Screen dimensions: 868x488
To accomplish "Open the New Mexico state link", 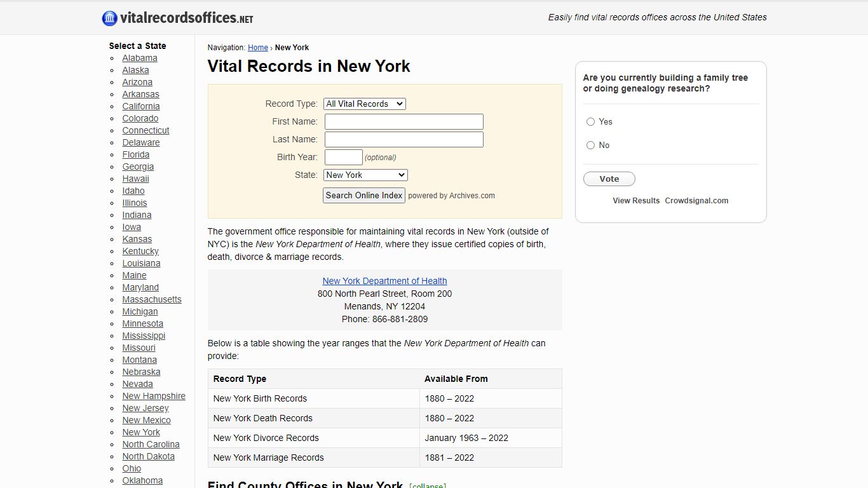I will tap(146, 420).
